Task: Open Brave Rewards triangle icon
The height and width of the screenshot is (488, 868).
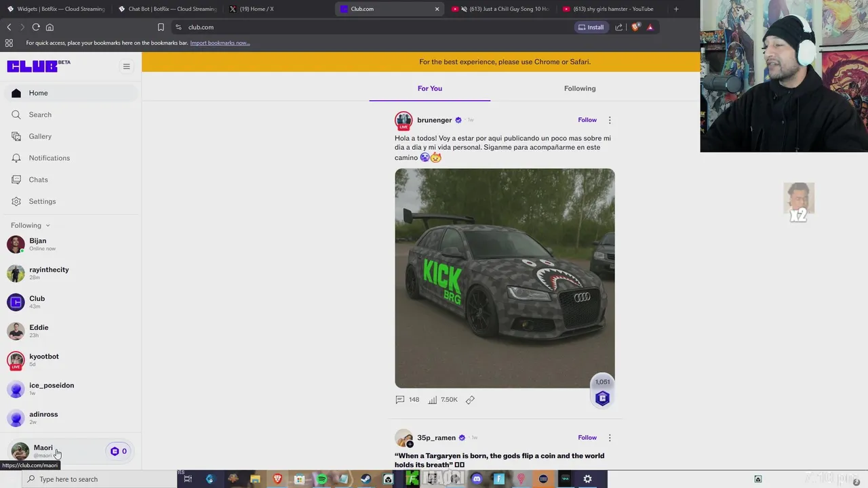Action: point(650,27)
